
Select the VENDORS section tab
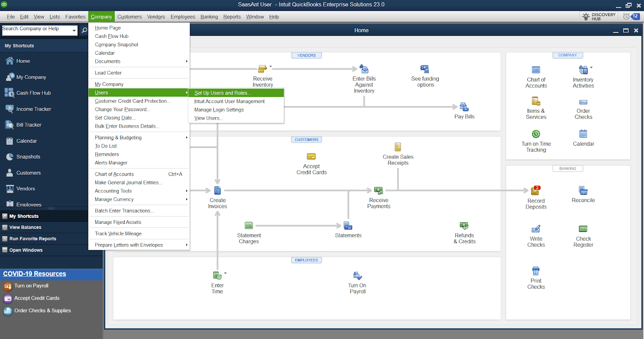[x=306, y=56]
